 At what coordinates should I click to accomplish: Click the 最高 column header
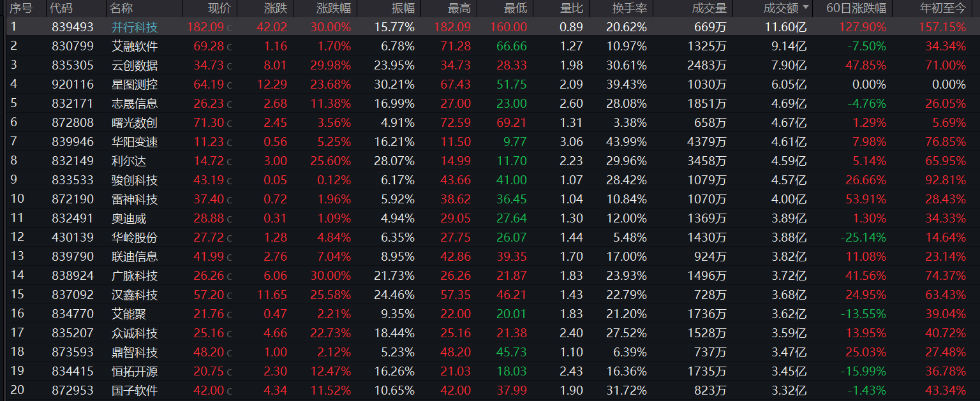459,8
